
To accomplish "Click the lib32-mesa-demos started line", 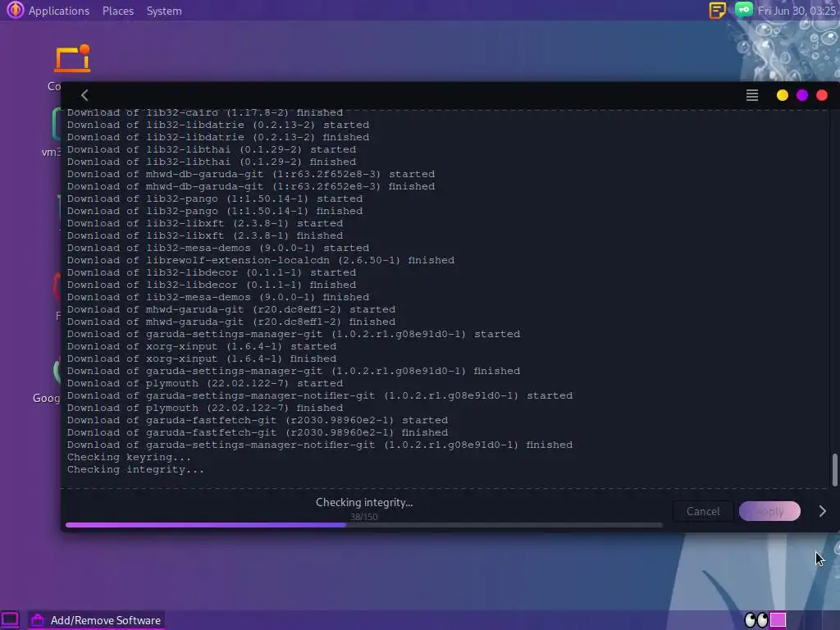I will (218, 248).
